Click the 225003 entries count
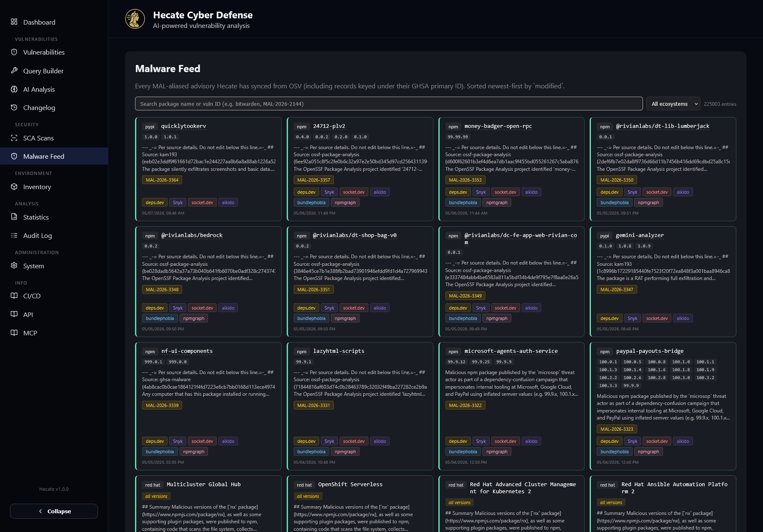The height and width of the screenshot is (532, 763). click(x=720, y=104)
